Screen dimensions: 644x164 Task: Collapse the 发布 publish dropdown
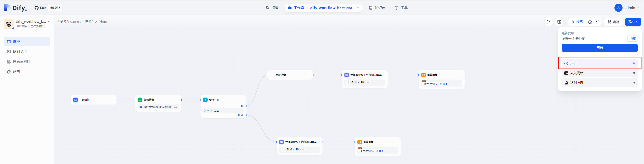[x=633, y=22]
